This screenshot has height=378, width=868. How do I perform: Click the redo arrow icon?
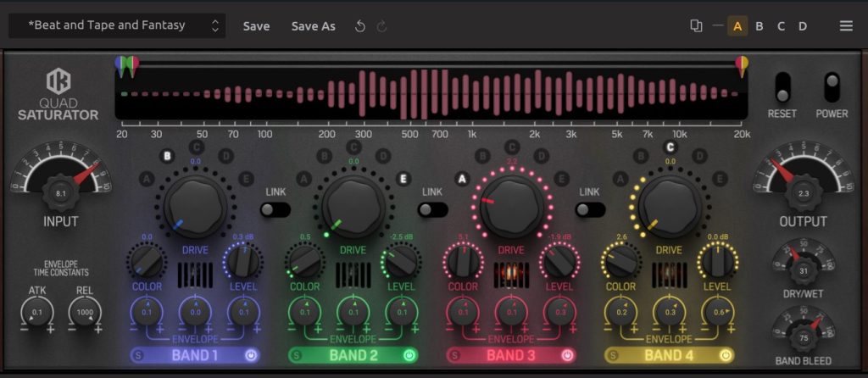click(381, 26)
